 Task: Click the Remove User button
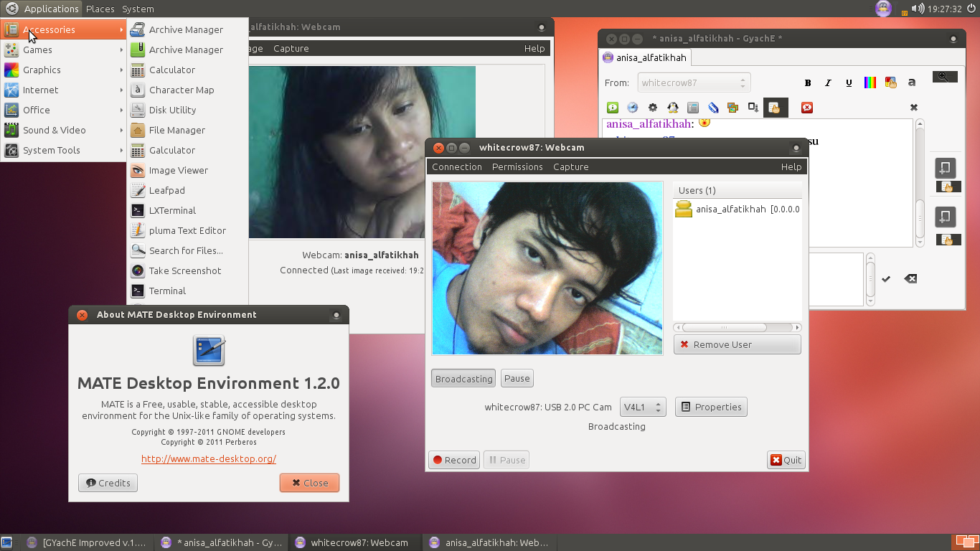[x=737, y=344]
